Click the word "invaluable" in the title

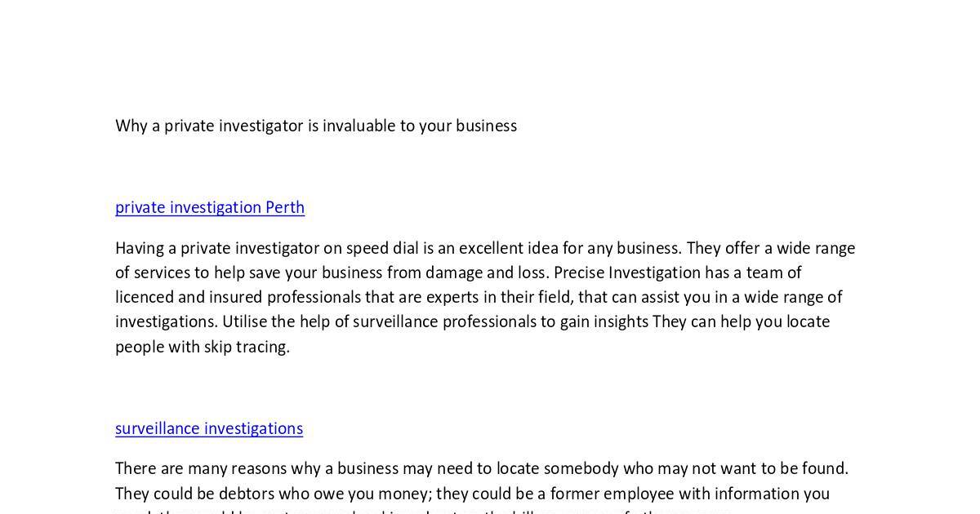(x=359, y=126)
